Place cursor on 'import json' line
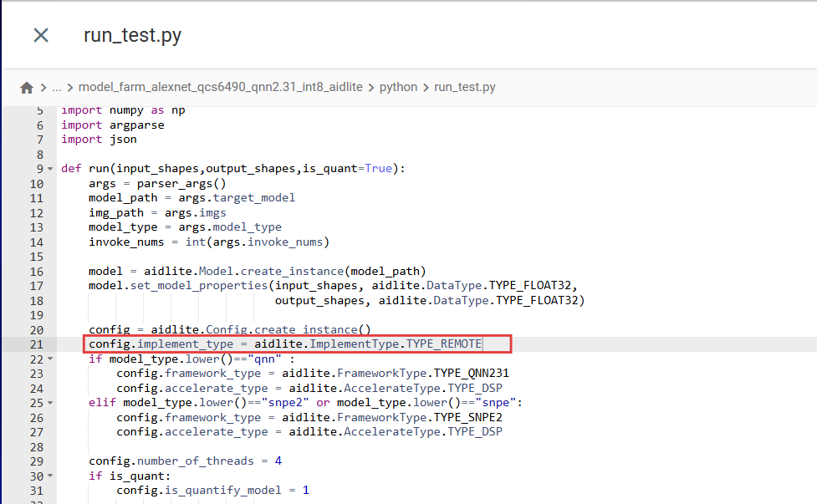This screenshot has height=504, width=817. tap(99, 140)
